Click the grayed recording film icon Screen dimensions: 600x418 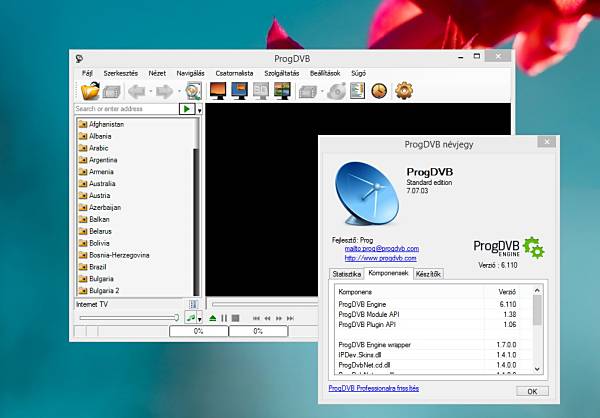(308, 92)
